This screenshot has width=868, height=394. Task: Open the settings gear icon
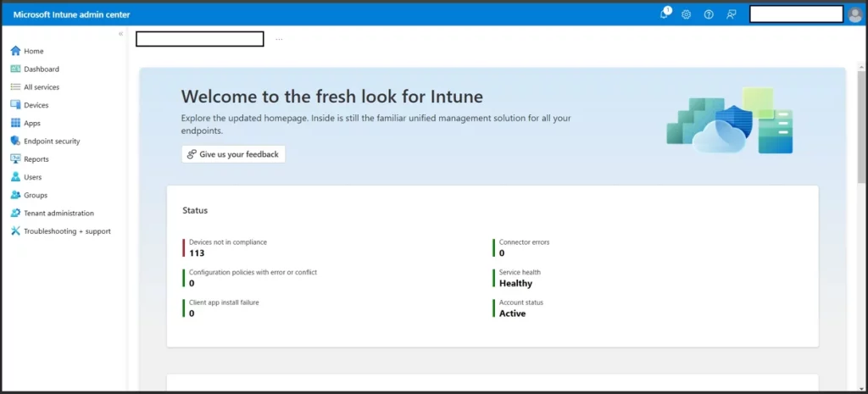(x=687, y=14)
